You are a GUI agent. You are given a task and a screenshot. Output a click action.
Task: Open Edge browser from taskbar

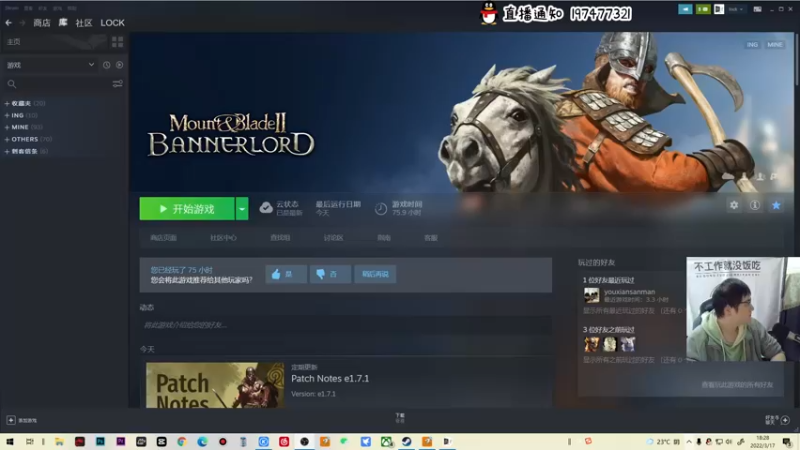[x=202, y=442]
